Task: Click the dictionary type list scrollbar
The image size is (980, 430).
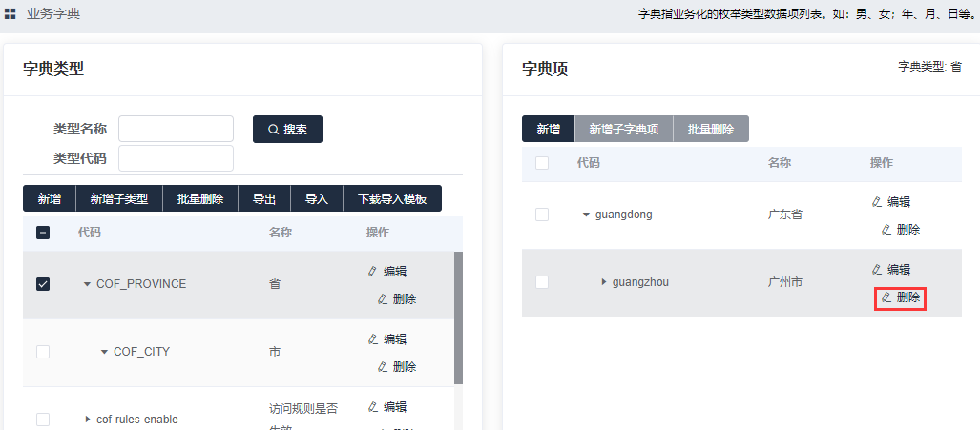Action: tap(458, 315)
